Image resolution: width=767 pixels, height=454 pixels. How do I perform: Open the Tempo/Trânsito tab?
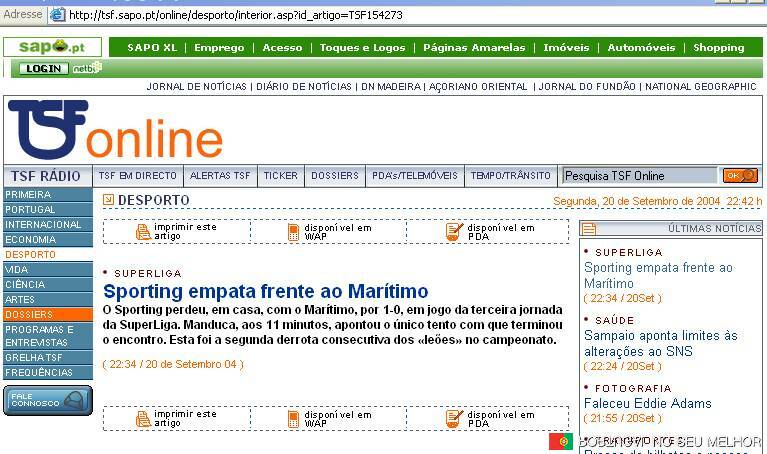click(510, 176)
